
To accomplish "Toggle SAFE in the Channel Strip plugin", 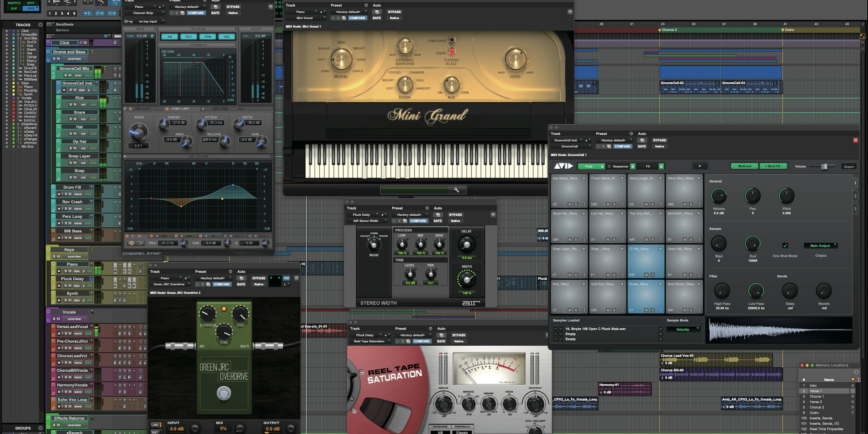I will coord(215,13).
